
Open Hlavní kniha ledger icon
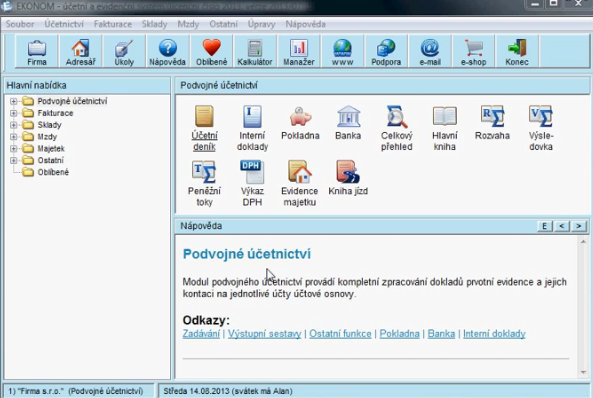pyautogui.click(x=445, y=128)
